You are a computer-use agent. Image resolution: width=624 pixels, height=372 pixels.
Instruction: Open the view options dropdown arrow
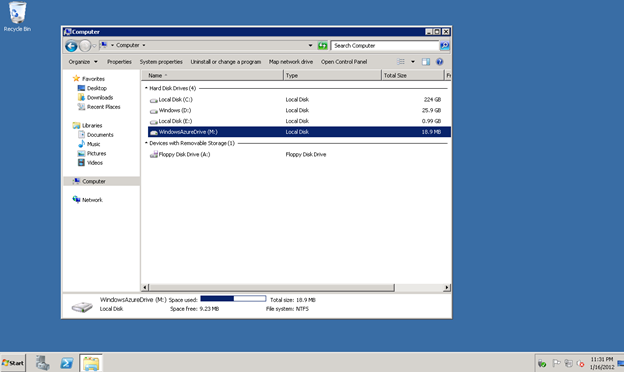[x=413, y=62]
